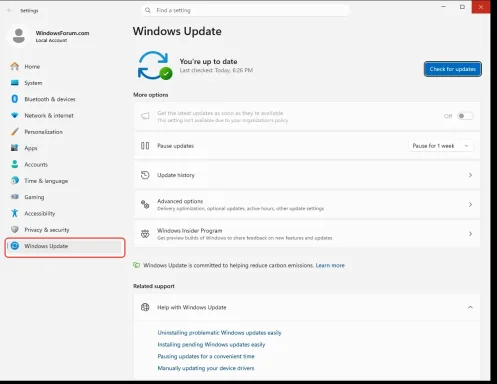
Task: Open Update history via its chevron
Action: pyautogui.click(x=470, y=175)
